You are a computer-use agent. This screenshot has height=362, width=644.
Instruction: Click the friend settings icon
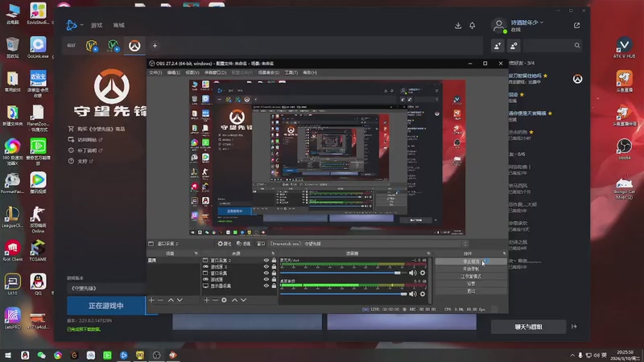(x=514, y=46)
